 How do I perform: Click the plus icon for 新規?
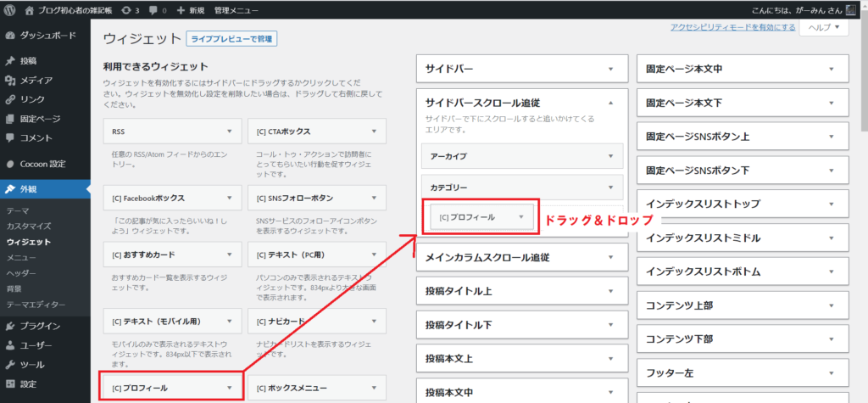(181, 10)
